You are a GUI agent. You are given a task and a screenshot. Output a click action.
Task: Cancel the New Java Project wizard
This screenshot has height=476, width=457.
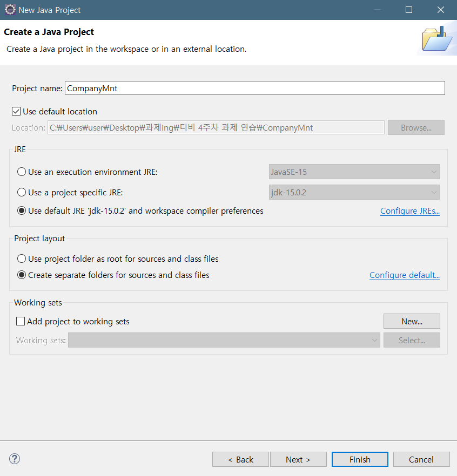pyautogui.click(x=421, y=459)
